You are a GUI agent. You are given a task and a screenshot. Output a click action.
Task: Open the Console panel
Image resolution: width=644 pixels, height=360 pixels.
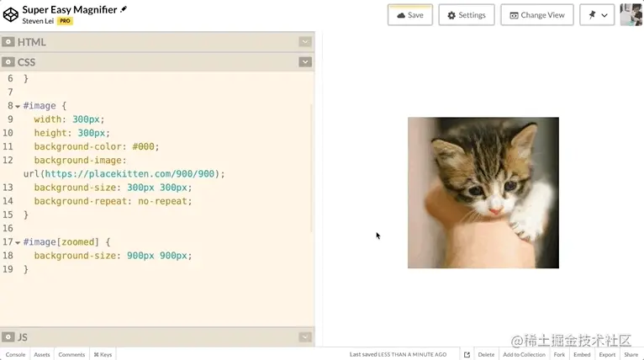click(x=15, y=354)
